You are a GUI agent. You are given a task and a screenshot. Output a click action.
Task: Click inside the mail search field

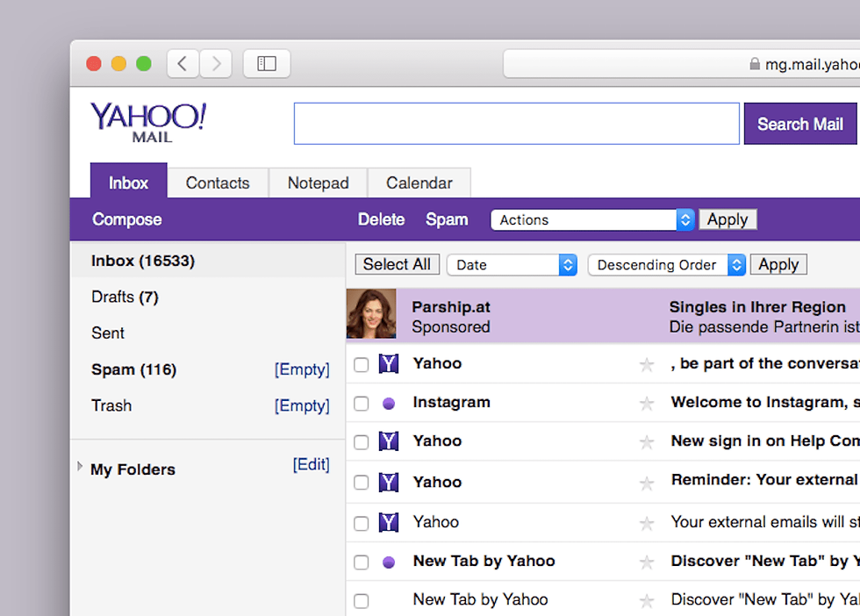pos(516,123)
